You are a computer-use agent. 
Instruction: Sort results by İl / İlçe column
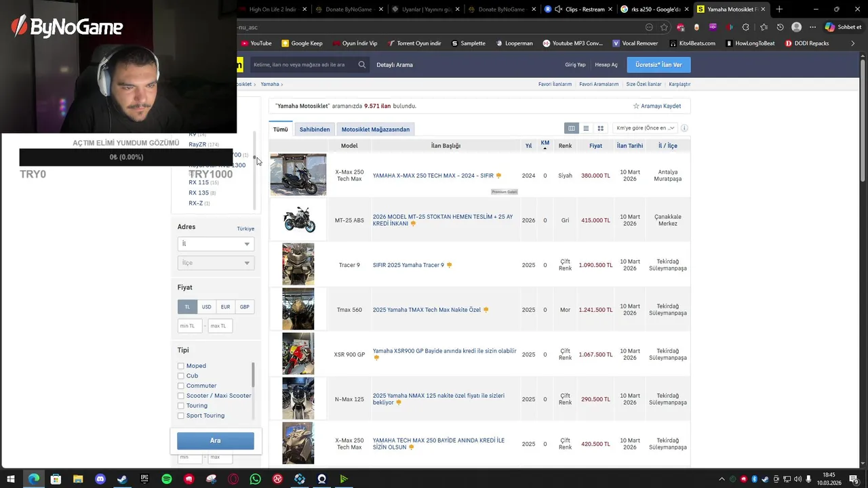click(668, 146)
